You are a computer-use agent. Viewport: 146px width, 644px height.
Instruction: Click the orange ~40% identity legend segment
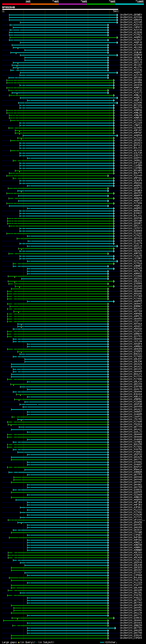45,4
